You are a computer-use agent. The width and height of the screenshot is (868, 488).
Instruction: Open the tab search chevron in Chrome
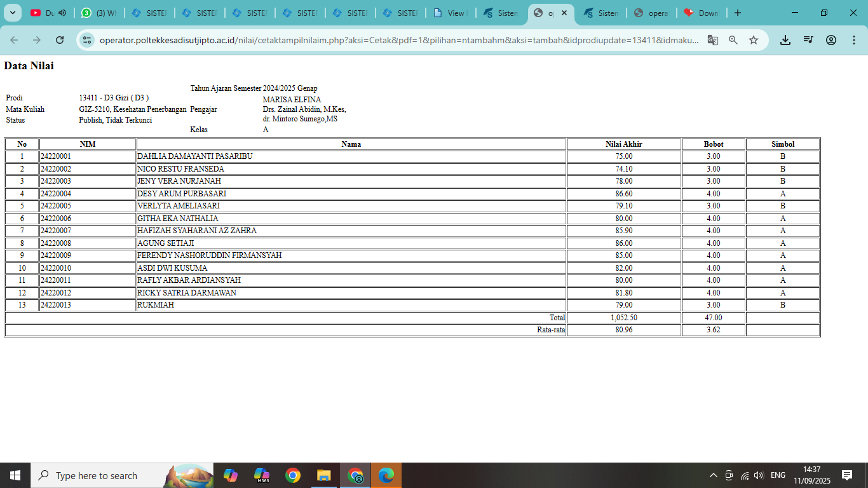(12, 13)
